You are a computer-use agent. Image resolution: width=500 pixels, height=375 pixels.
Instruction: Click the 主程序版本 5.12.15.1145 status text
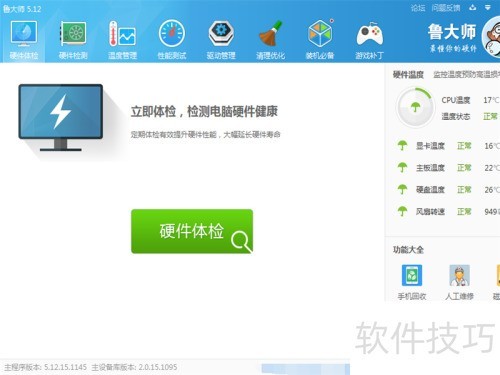point(46,367)
